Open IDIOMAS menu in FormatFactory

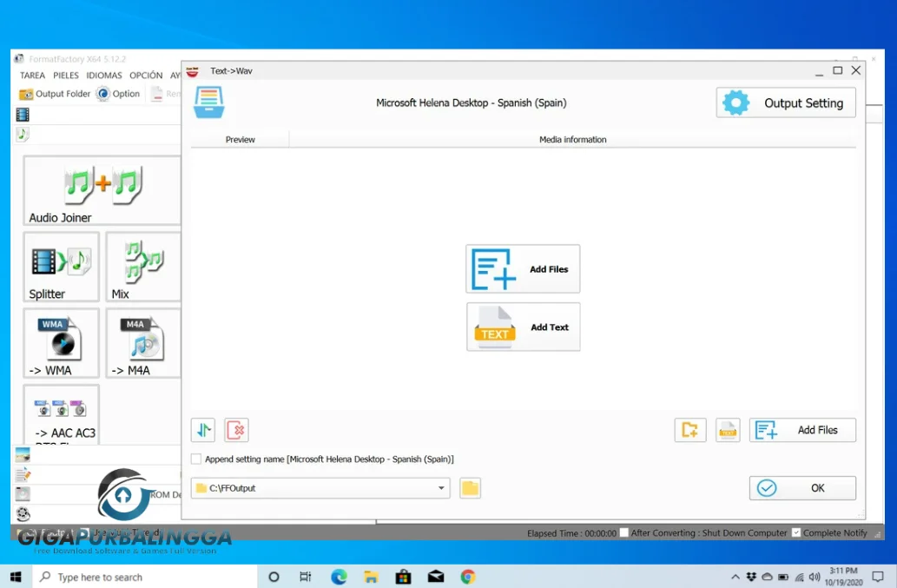[104, 76]
